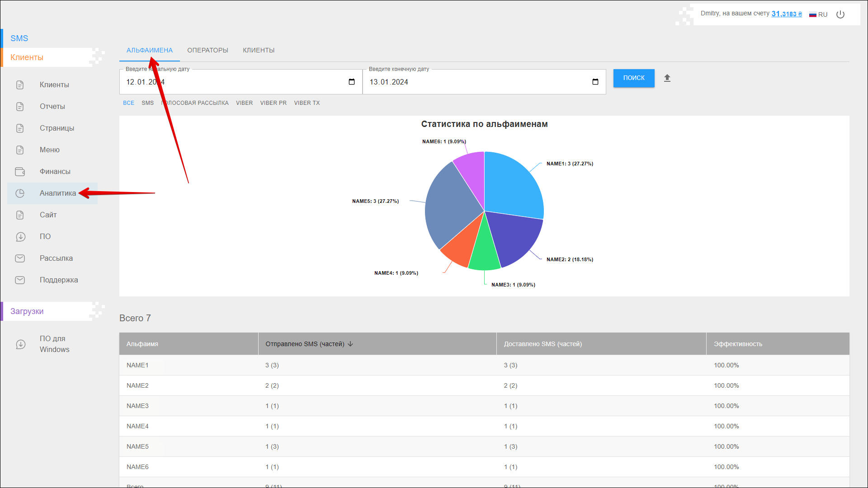Open the account balance 31,3183 link
The width and height of the screenshot is (868, 488).
pyautogui.click(x=786, y=14)
